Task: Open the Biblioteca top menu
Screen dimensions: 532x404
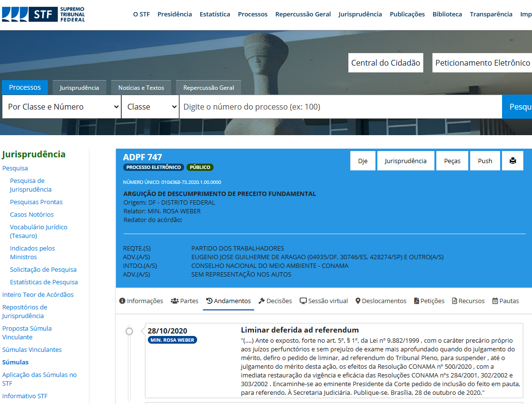Action: pyautogui.click(x=447, y=14)
